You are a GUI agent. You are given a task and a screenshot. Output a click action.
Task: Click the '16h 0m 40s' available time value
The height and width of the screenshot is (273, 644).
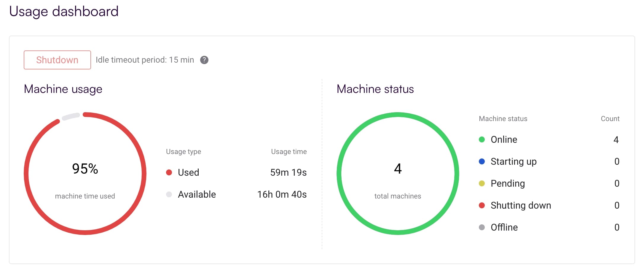click(x=282, y=194)
